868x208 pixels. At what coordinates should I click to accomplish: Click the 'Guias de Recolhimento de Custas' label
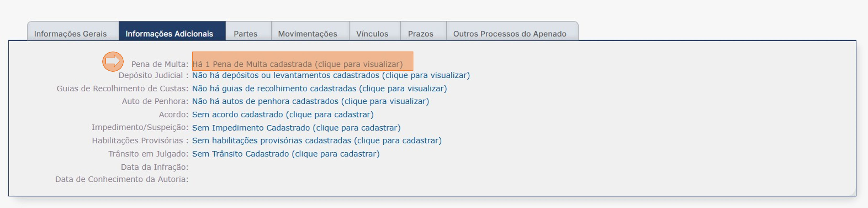[122, 88]
